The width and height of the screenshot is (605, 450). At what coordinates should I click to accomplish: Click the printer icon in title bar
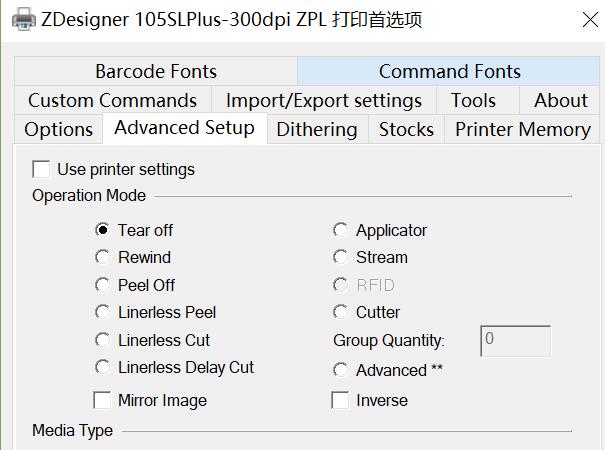[24, 19]
